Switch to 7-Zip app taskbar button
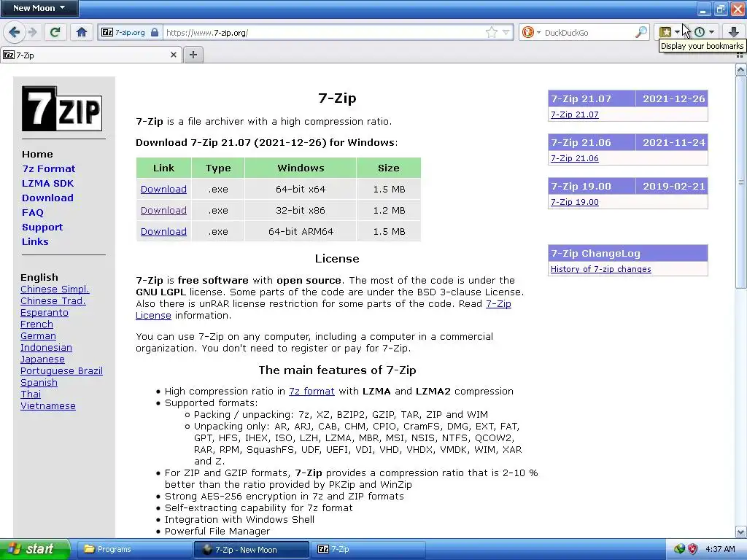 pos(370,549)
